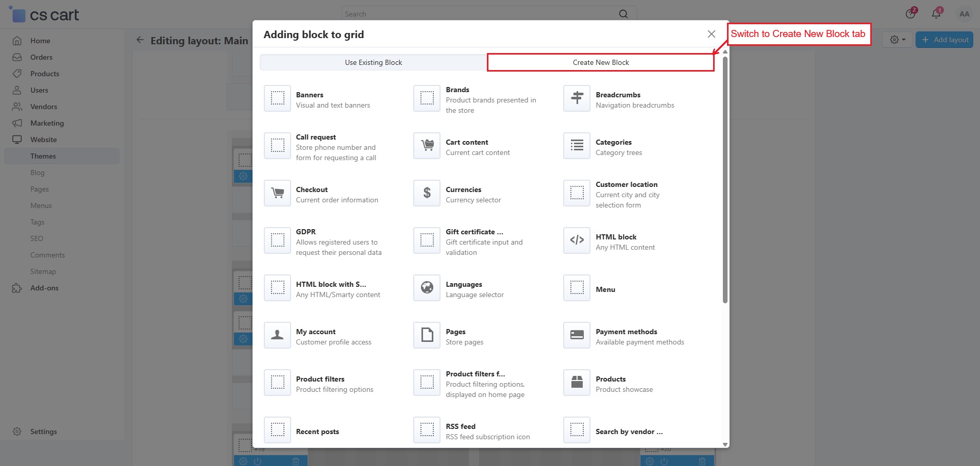The width and height of the screenshot is (980, 466).
Task: Click the top Search field
Action: pyautogui.click(x=479, y=14)
